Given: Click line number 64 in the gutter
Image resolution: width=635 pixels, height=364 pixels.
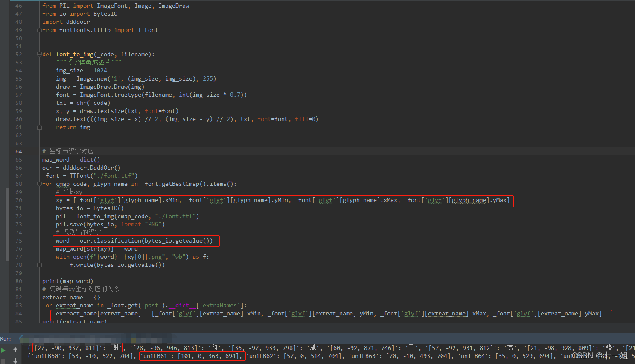Looking at the screenshot, I should coord(19,152).
